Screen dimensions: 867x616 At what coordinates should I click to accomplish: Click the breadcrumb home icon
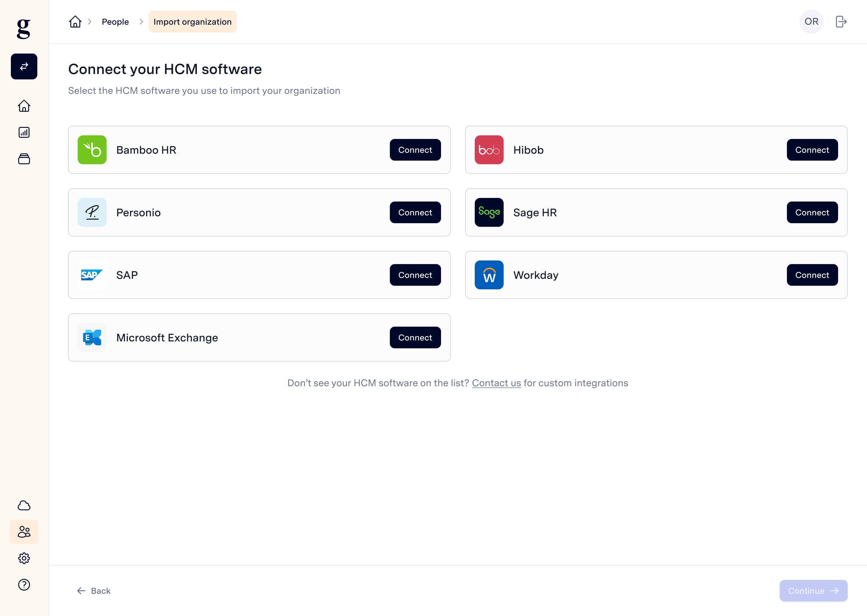75,22
